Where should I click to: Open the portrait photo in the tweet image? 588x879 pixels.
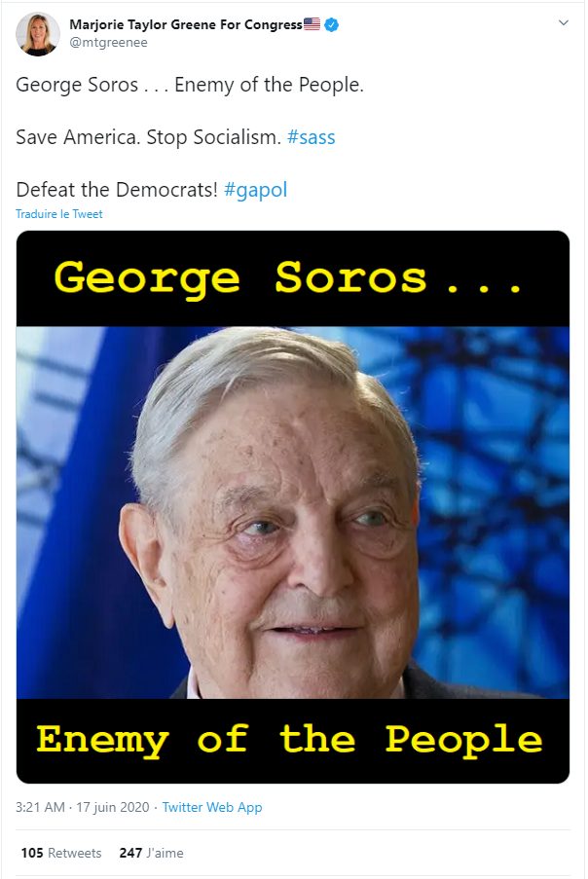(293, 512)
